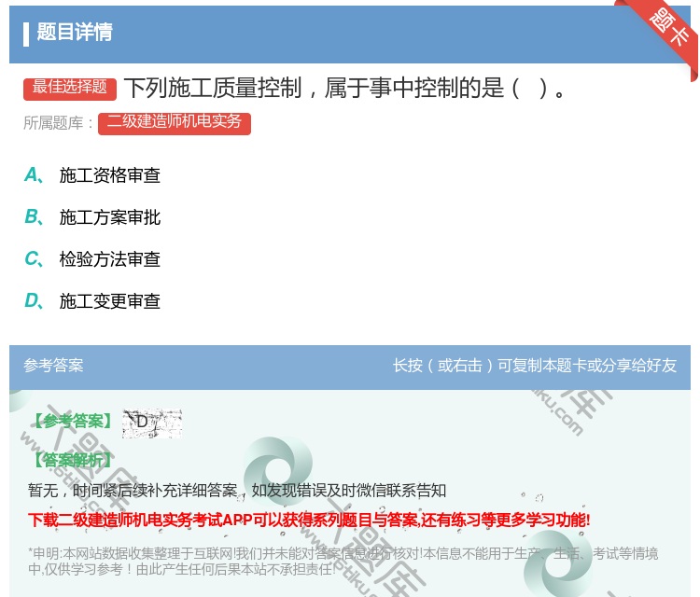Click the 【参考答案】 label
Viewport: 700px width, 597px height.
coord(73,421)
